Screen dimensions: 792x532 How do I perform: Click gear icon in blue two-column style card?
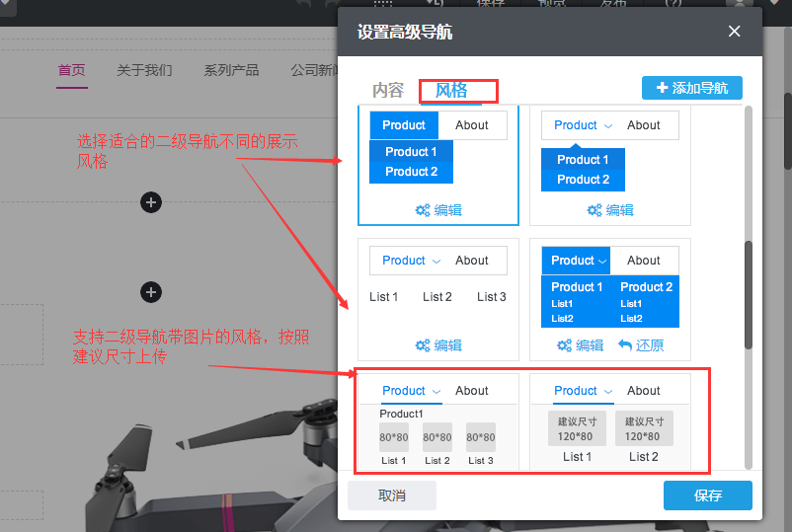click(565, 345)
